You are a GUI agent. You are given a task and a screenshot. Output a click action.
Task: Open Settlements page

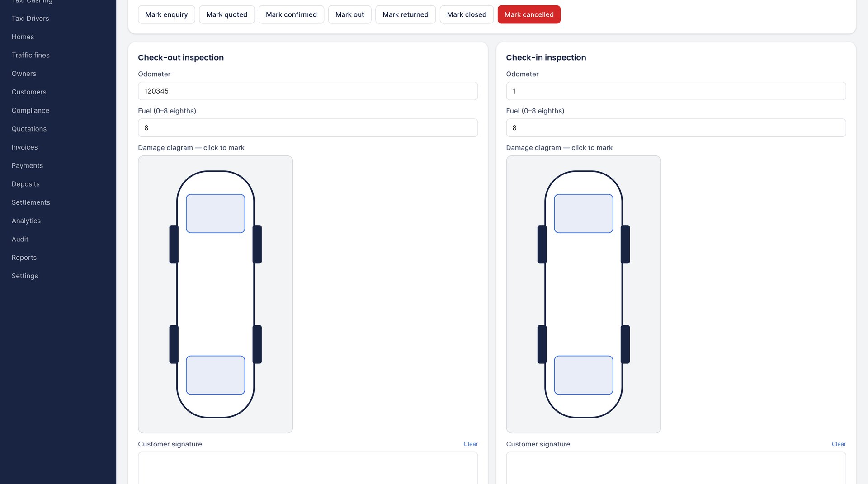click(x=31, y=202)
